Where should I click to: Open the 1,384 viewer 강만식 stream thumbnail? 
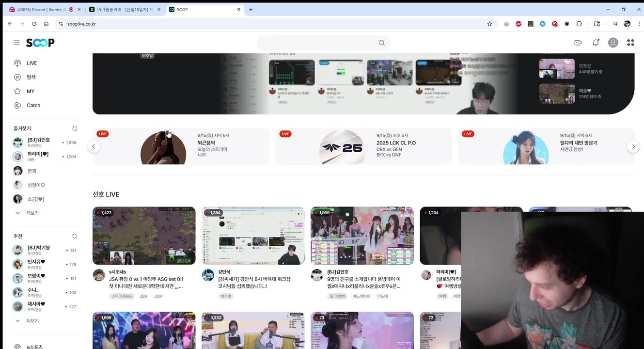253,236
